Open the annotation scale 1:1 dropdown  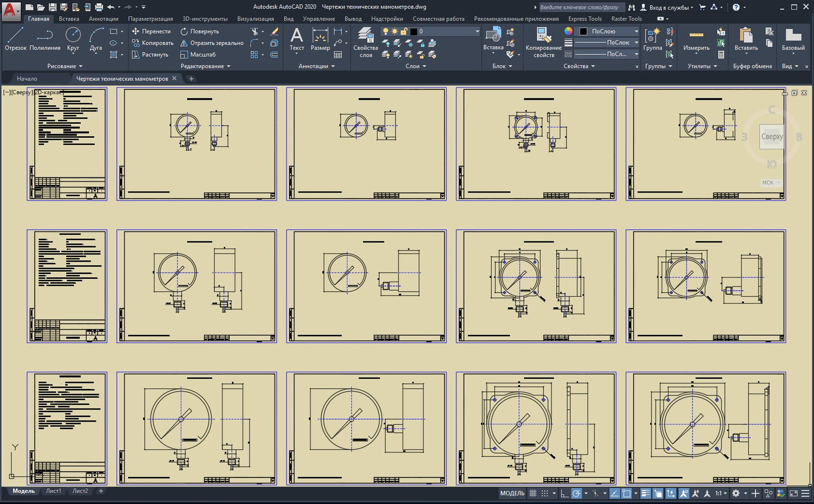tap(721, 493)
